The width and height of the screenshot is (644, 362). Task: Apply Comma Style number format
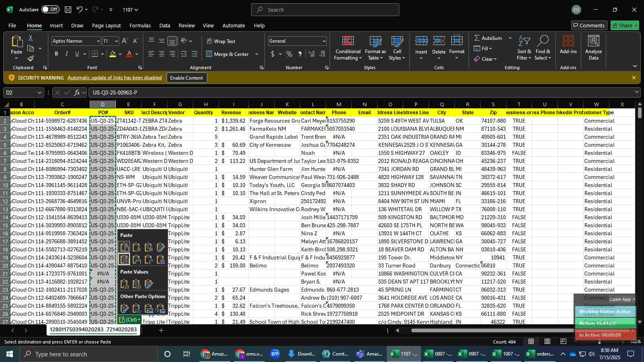[300, 54]
